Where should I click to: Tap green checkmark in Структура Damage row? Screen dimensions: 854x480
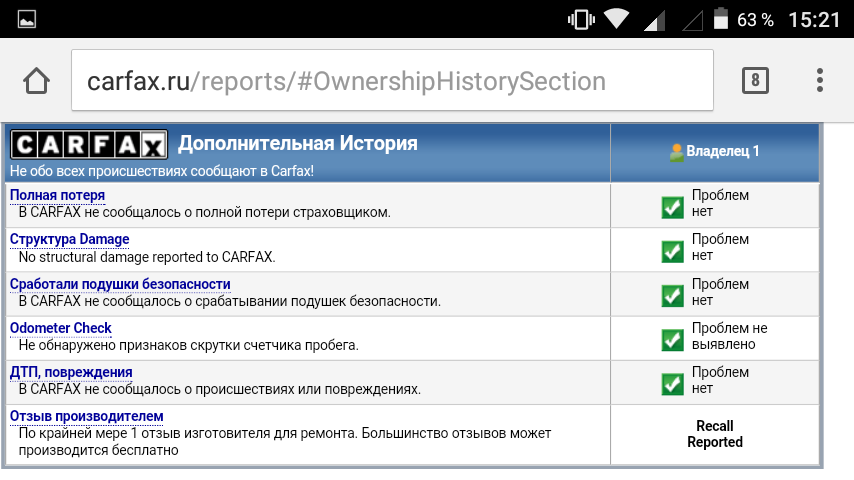pos(672,251)
